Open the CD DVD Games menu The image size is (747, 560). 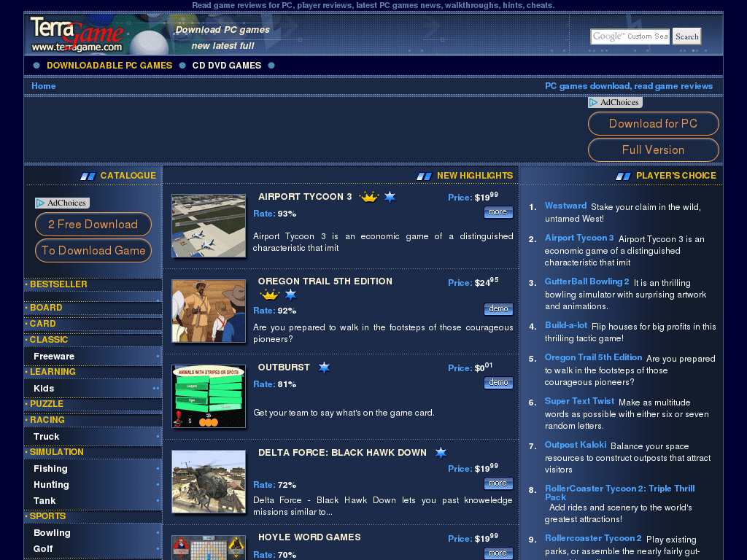coord(227,65)
